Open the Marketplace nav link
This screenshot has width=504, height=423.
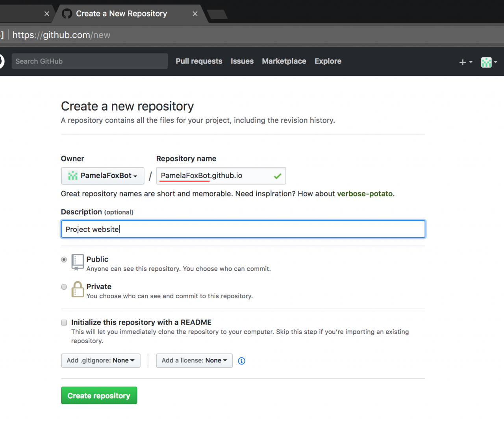coord(284,61)
